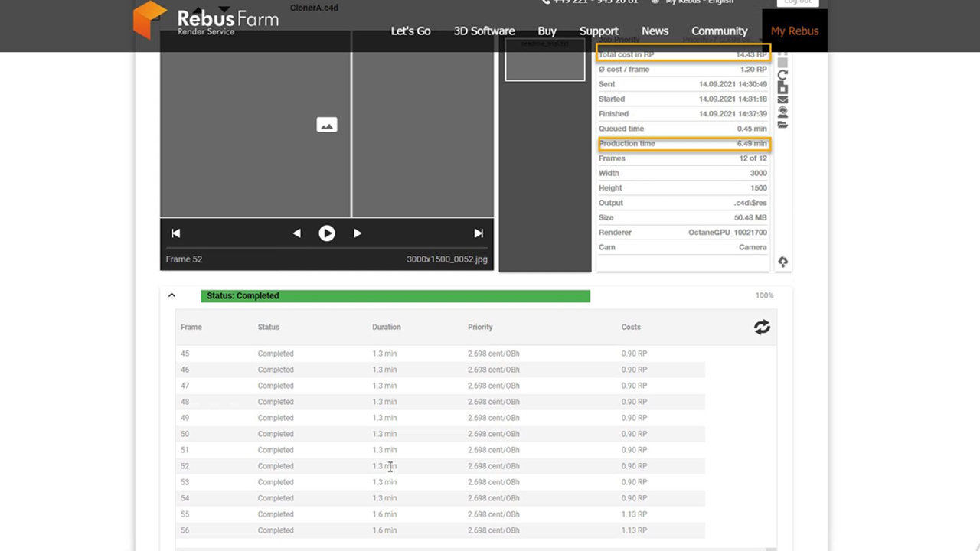Click the cloud download icon
This screenshot has width=980, height=551.
click(x=782, y=262)
